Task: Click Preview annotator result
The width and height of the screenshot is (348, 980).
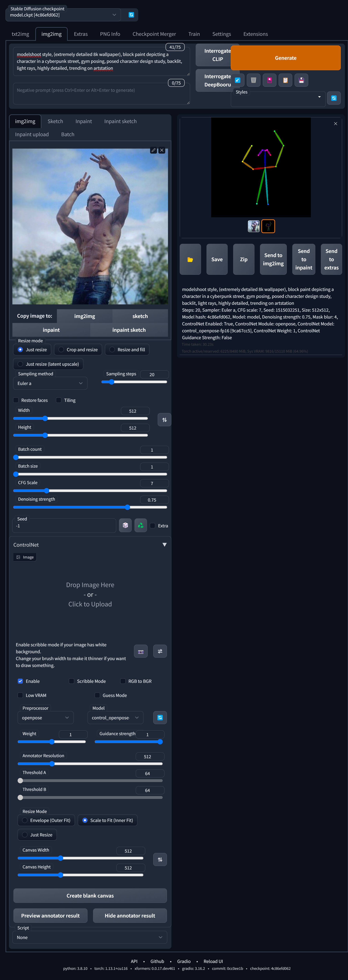Action: pyautogui.click(x=51, y=916)
